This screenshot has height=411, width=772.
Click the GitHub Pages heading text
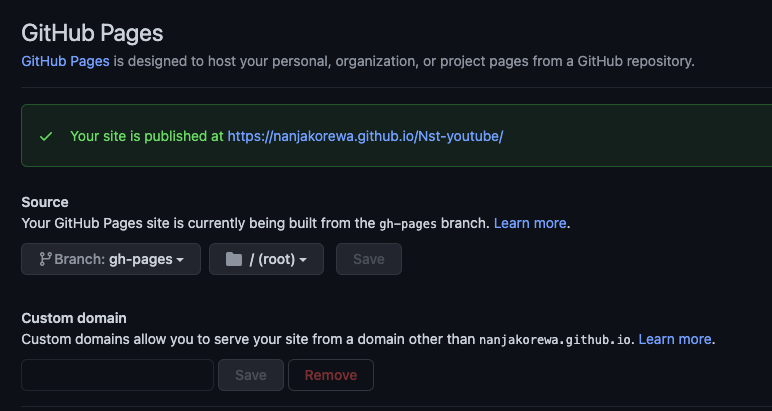pos(92,33)
